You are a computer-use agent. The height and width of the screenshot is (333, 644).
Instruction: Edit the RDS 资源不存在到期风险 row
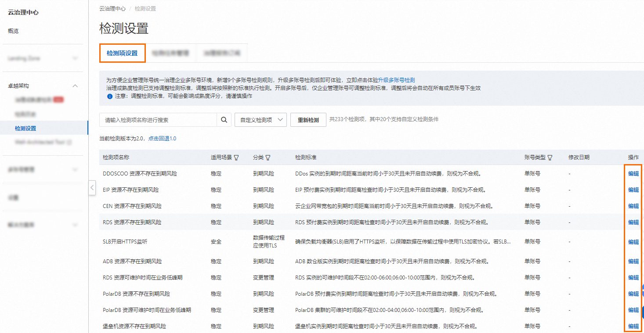pos(633,222)
